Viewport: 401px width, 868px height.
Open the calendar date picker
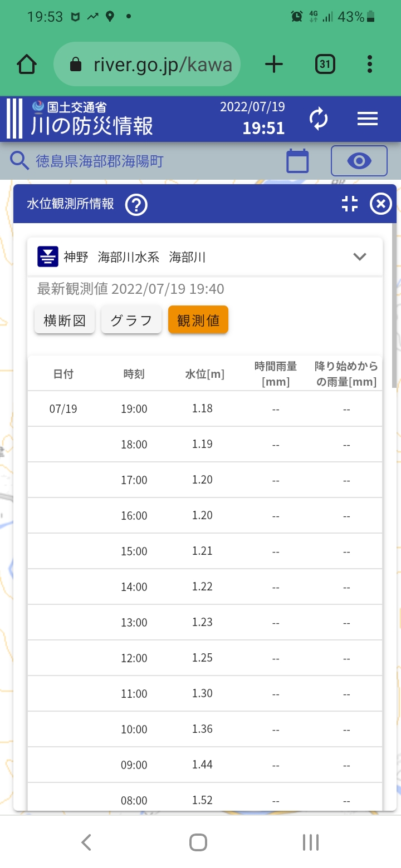[x=297, y=161]
